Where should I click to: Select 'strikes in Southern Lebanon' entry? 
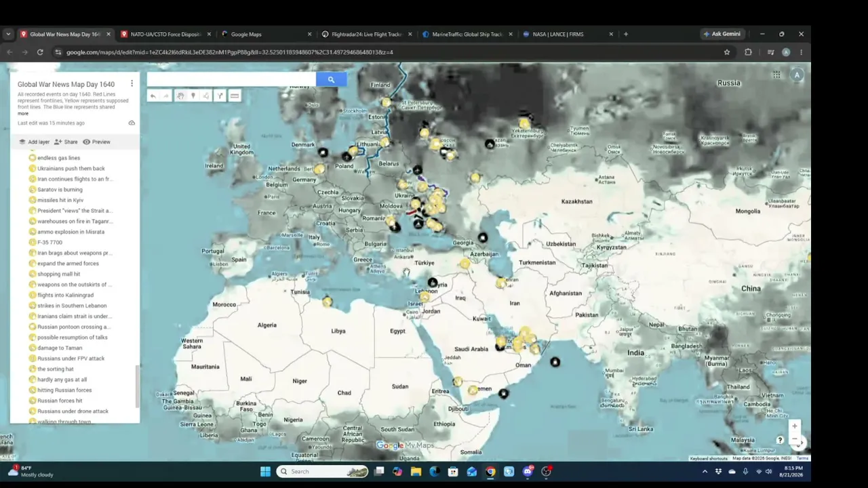click(x=72, y=306)
